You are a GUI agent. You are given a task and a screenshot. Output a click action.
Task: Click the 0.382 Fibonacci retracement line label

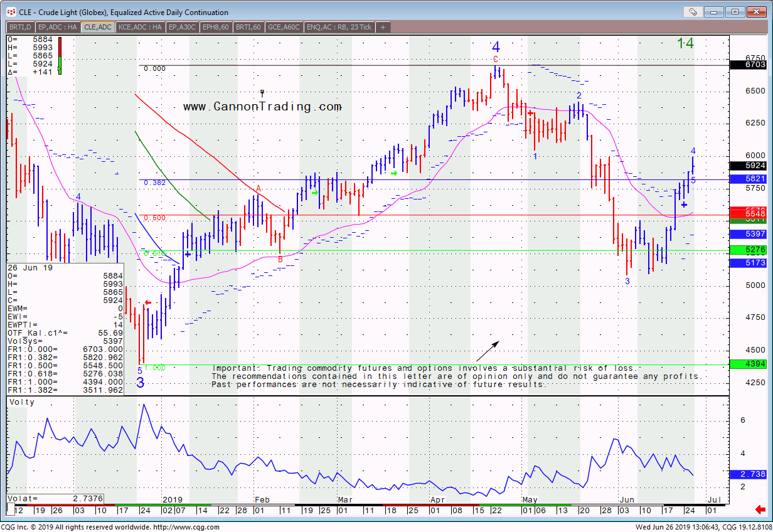click(x=154, y=183)
